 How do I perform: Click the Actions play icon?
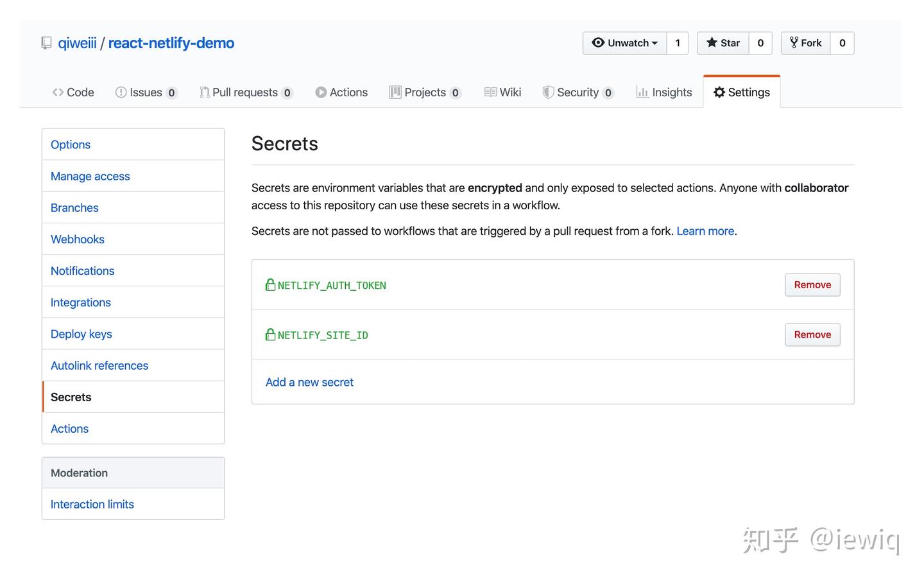(321, 92)
